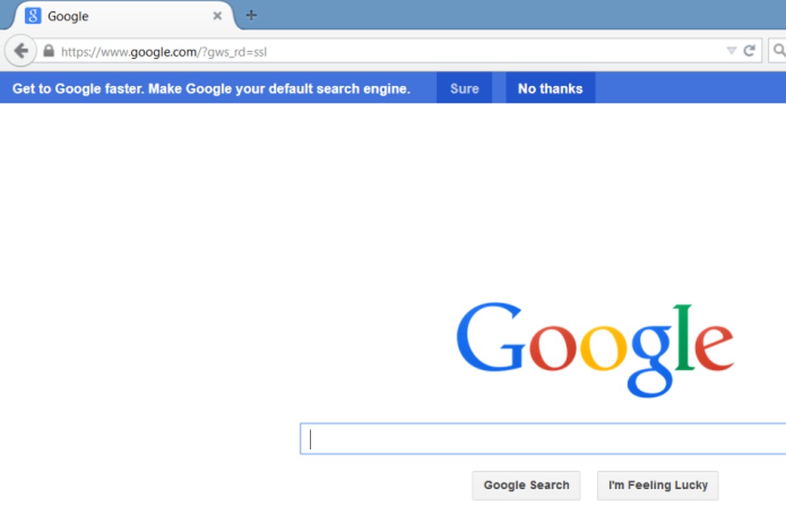The image size is (786, 532).
Task: Click the browser search box magnifier icon
Action: tap(779, 50)
